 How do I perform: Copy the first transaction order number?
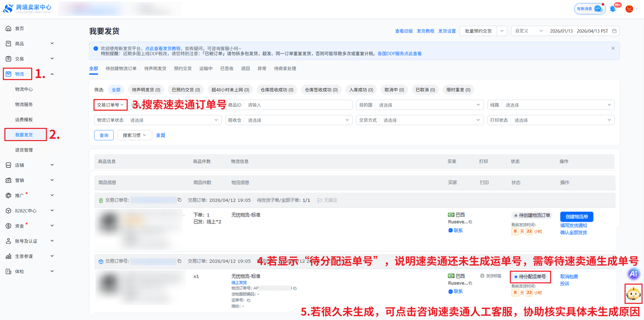(x=180, y=200)
